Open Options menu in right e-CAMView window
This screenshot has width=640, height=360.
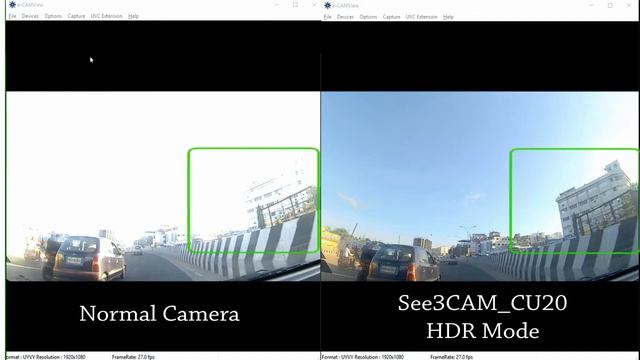pyautogui.click(x=368, y=17)
